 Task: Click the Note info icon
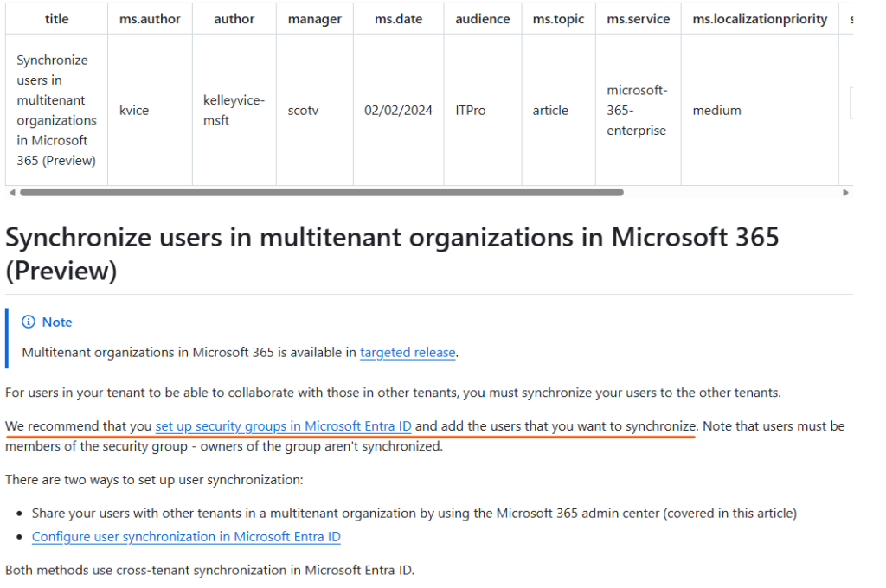click(x=28, y=323)
